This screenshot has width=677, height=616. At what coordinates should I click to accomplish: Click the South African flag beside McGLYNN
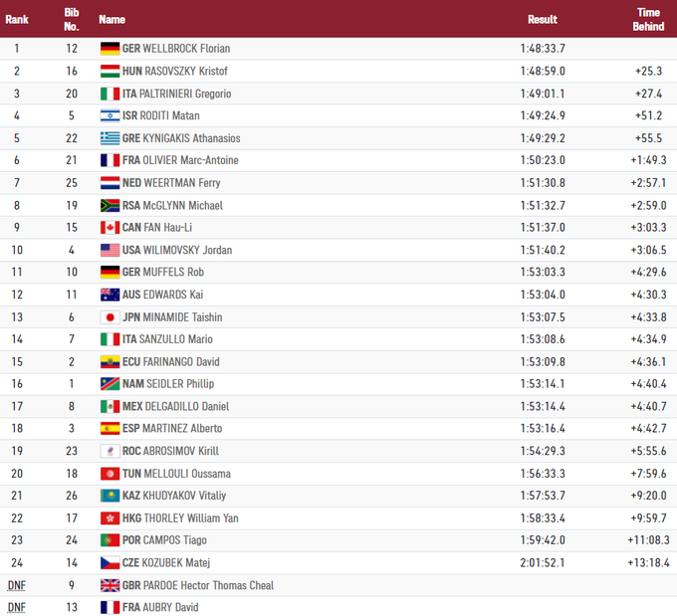tap(110, 205)
